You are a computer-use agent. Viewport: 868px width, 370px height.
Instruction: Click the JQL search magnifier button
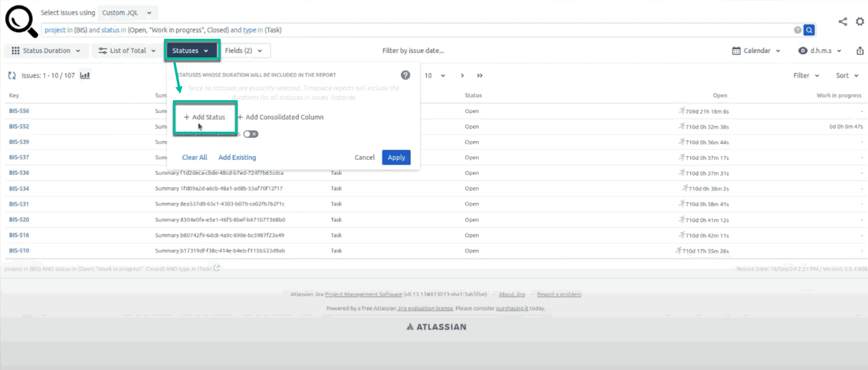pyautogui.click(x=809, y=30)
